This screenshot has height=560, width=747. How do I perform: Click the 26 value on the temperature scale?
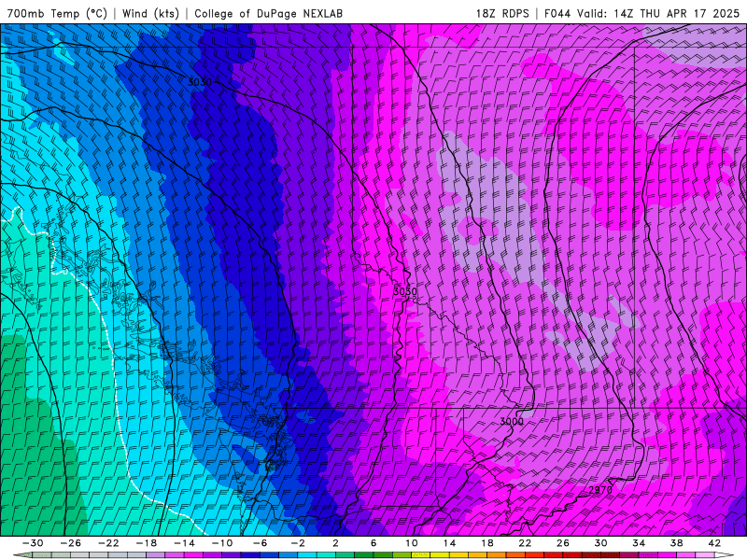pyautogui.click(x=563, y=543)
